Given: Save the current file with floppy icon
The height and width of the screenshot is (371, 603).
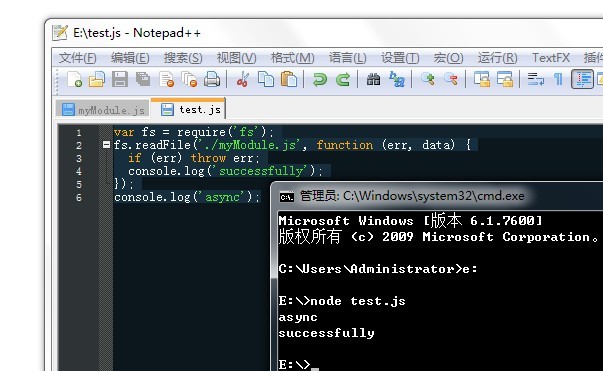Looking at the screenshot, I should pos(120,79).
